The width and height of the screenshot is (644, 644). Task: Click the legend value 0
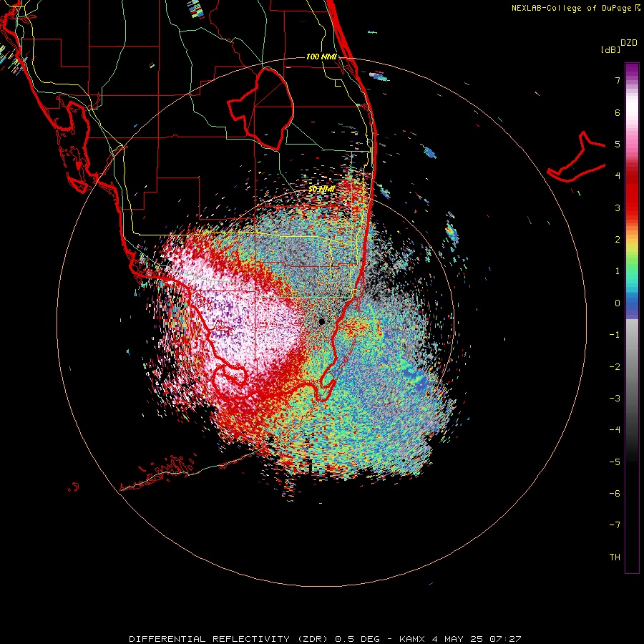(x=618, y=303)
